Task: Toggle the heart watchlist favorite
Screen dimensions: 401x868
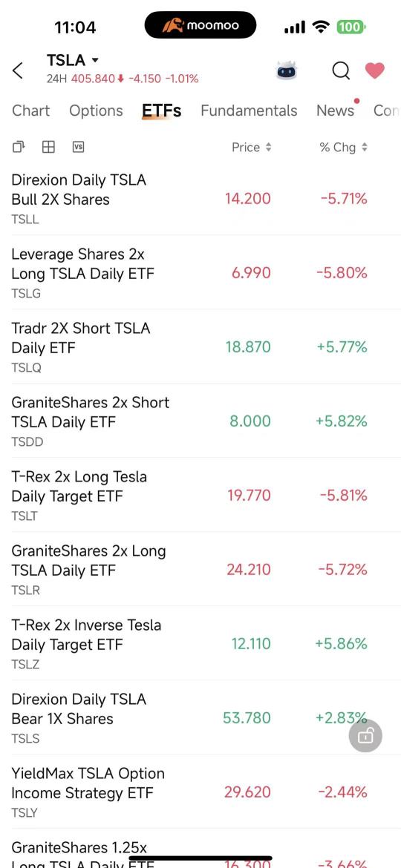Action: click(375, 70)
